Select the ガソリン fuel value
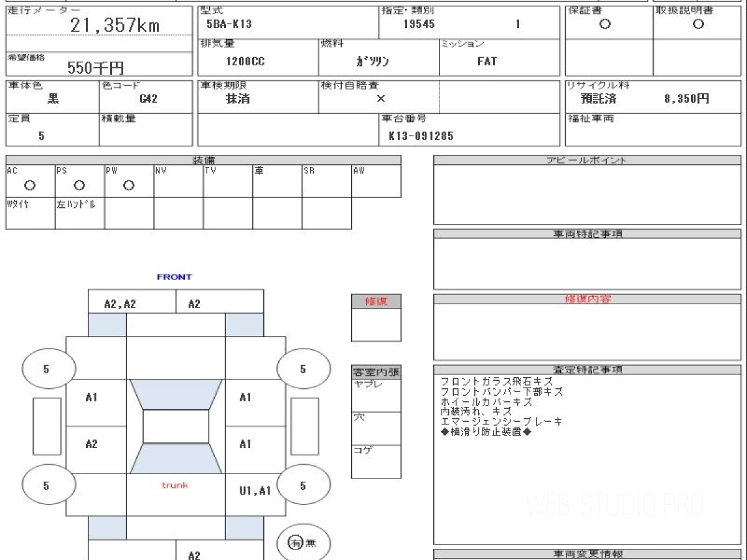 pos(372,62)
